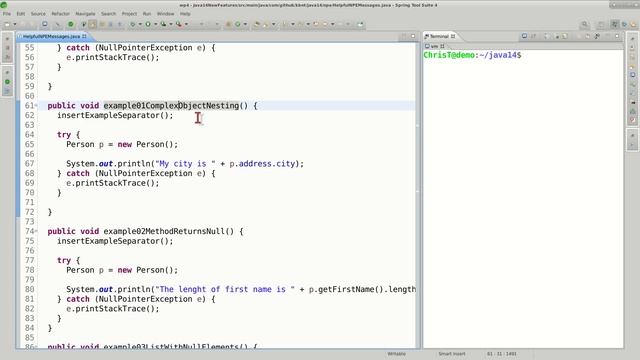Click the Coverage launch icon
The height and width of the screenshot is (360, 640).
pos(163,24)
